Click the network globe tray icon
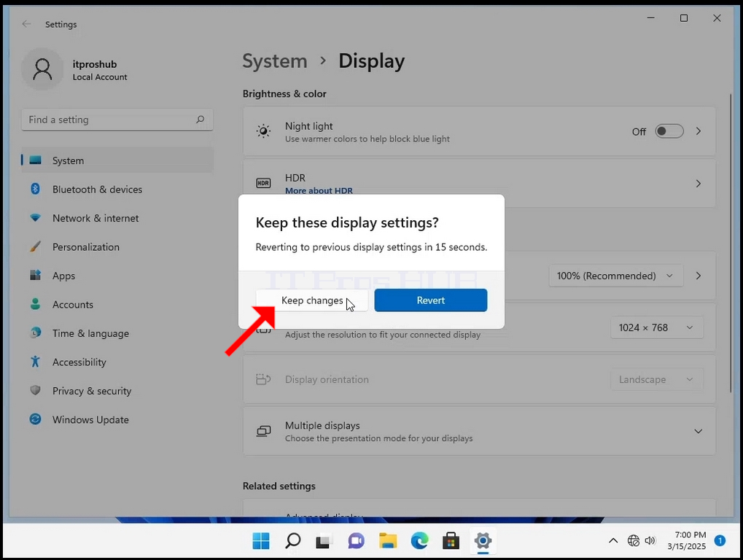The height and width of the screenshot is (560, 743). tap(634, 540)
